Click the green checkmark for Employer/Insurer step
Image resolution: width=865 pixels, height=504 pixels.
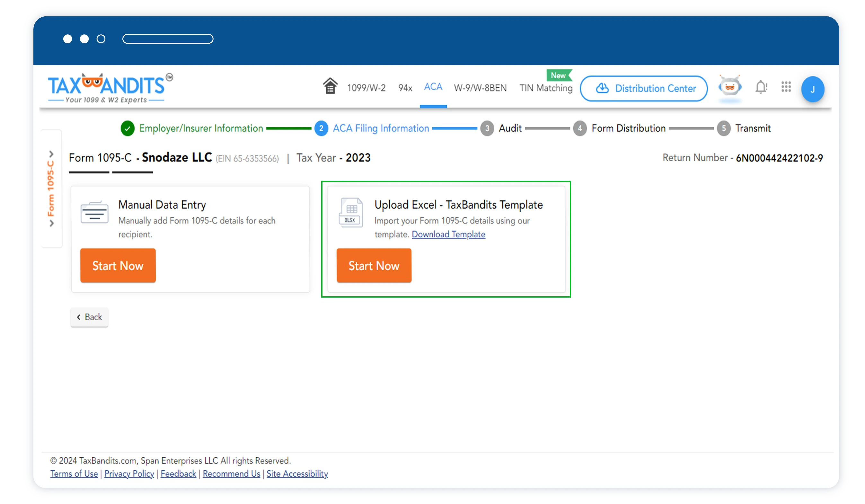click(x=127, y=128)
